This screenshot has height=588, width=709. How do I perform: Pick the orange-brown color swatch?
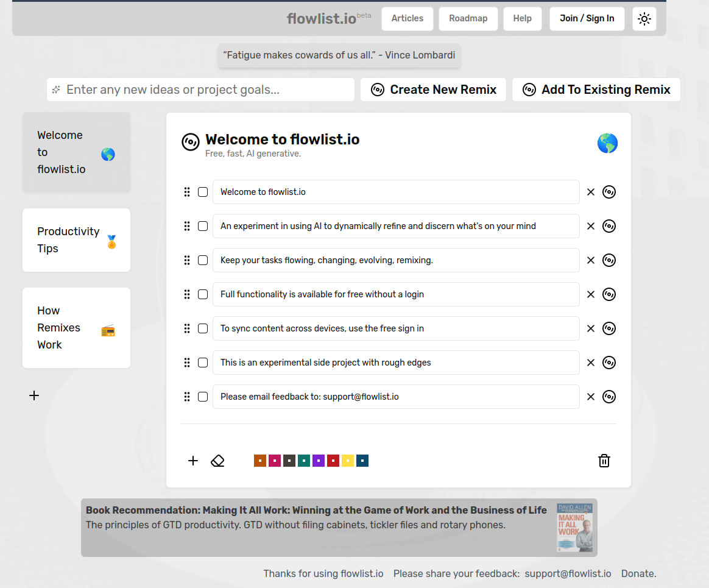click(260, 461)
